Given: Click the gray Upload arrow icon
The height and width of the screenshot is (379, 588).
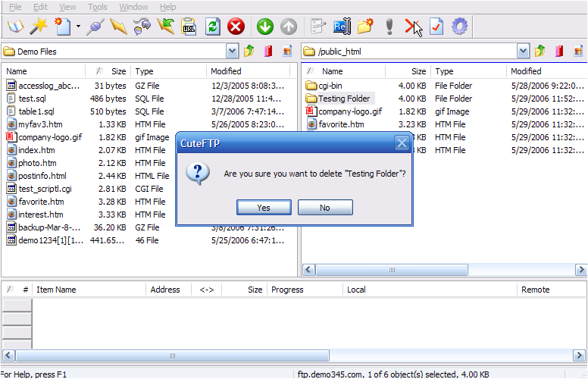Looking at the screenshot, I should coord(289,27).
